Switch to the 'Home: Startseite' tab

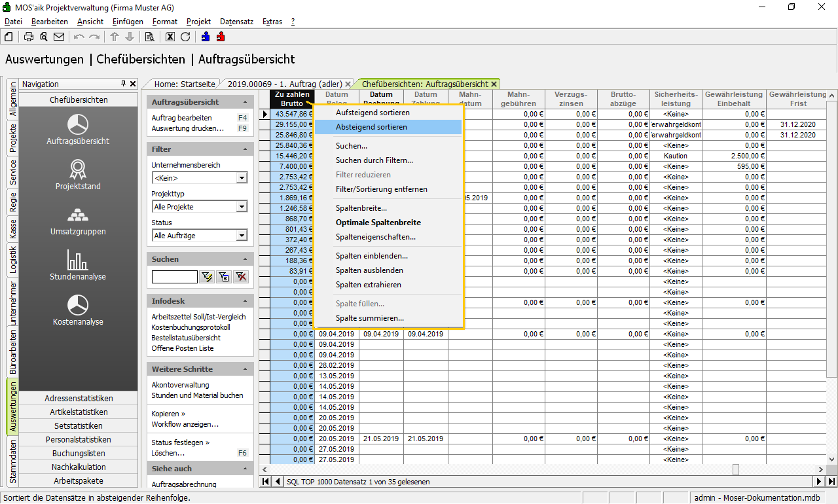[185, 84]
